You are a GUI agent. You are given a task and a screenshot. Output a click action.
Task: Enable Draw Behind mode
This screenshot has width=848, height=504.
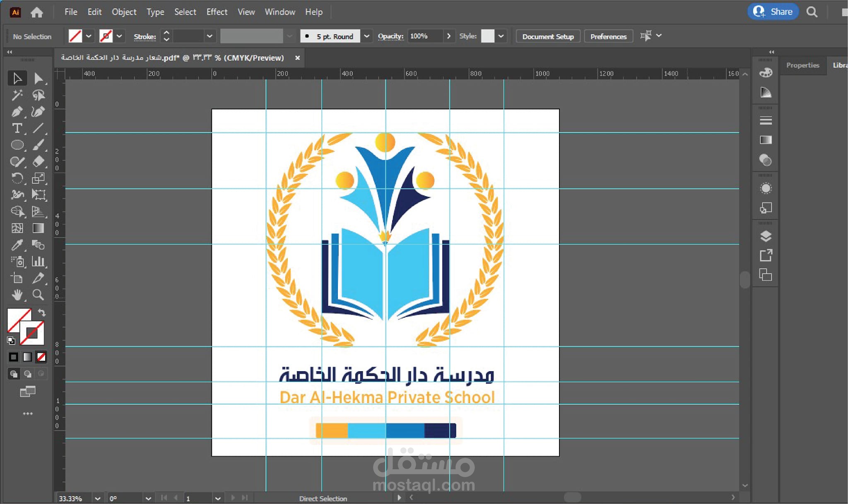[27, 374]
